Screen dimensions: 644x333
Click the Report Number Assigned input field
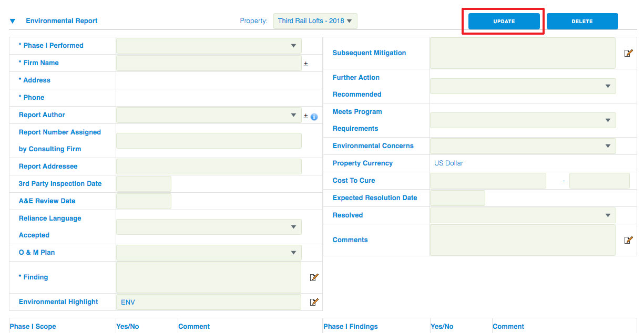click(x=209, y=141)
